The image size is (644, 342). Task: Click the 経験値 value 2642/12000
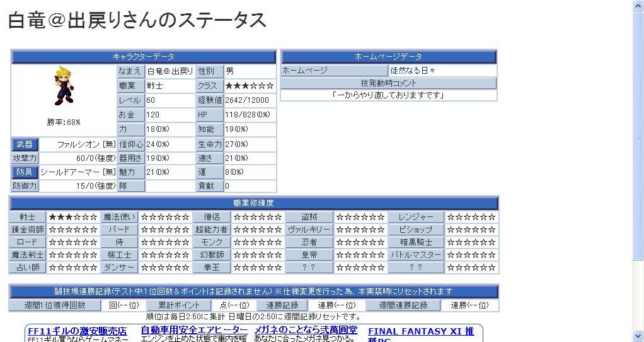pos(247,100)
